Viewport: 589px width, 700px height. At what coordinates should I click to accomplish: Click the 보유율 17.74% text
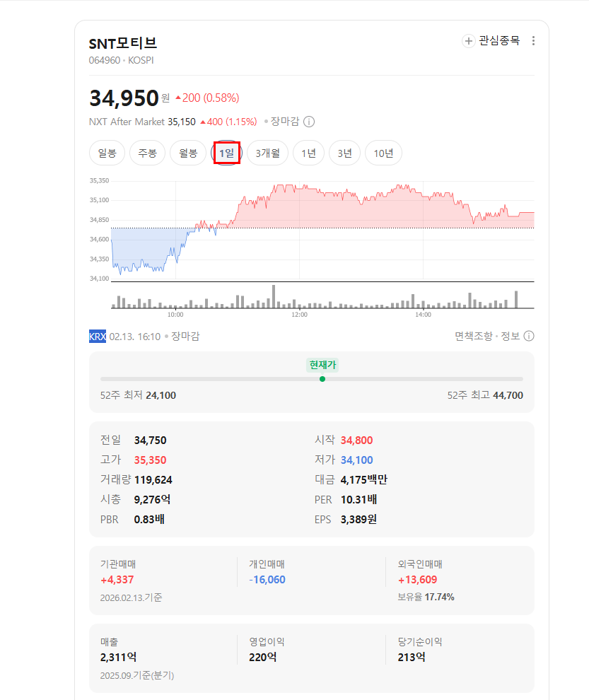click(426, 597)
